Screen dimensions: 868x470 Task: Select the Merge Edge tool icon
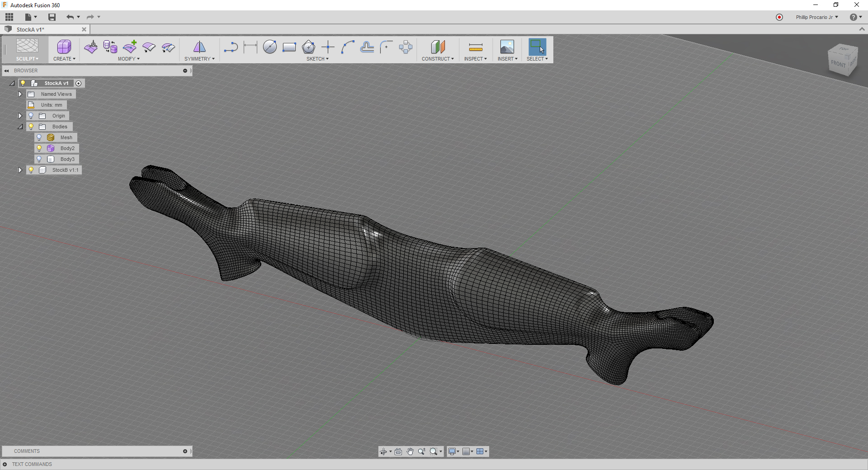(x=149, y=47)
